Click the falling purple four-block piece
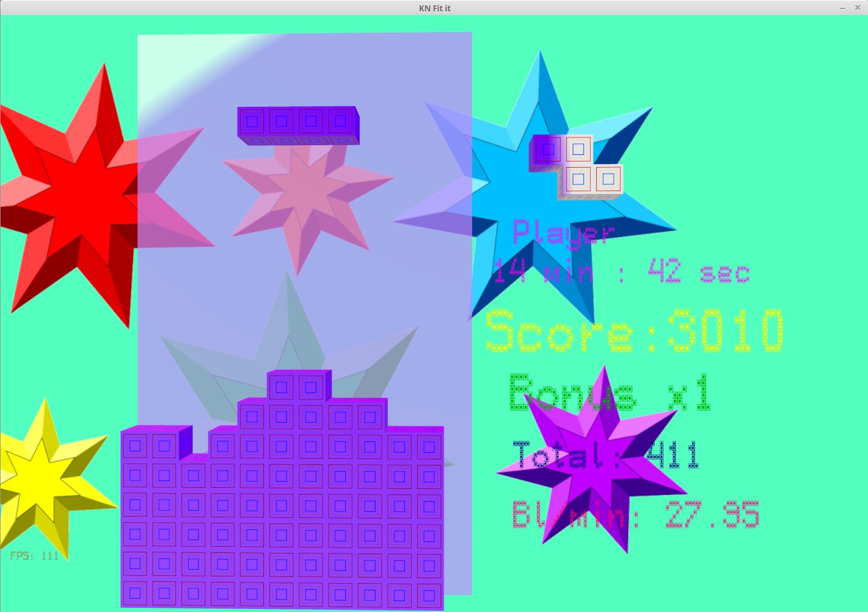The width and height of the screenshot is (868, 612). tap(298, 124)
